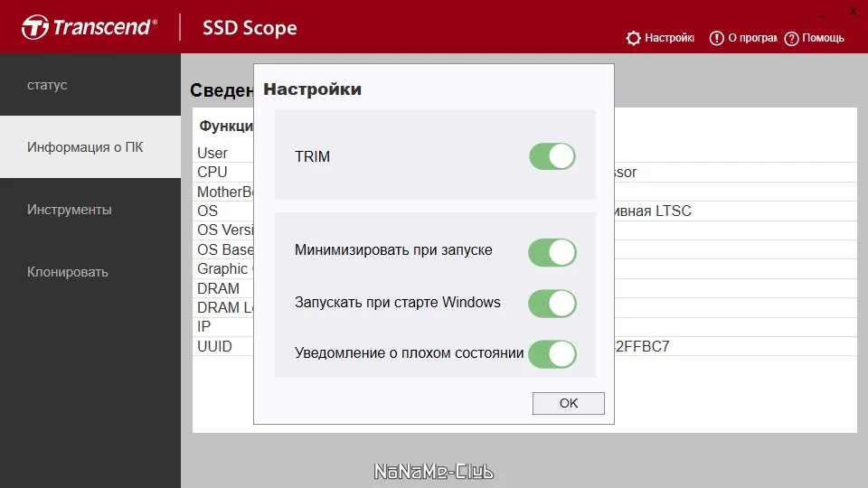This screenshot has height=488, width=868.
Task: Open the Помощь text link
Action: (823, 38)
